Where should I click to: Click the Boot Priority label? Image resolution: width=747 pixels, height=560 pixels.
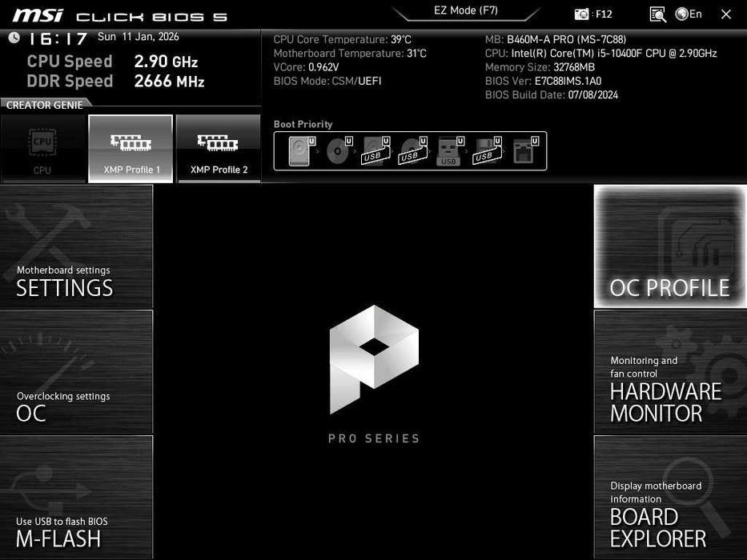[x=303, y=124]
